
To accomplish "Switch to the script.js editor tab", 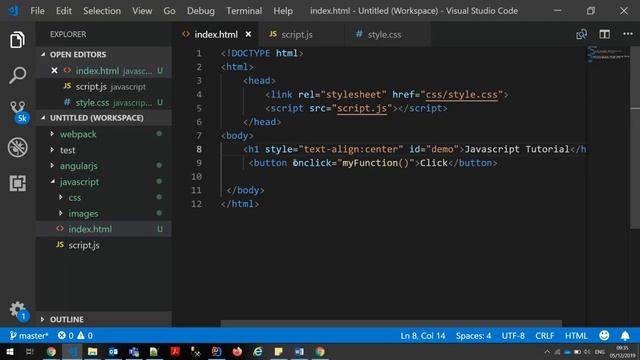I will point(301,35).
